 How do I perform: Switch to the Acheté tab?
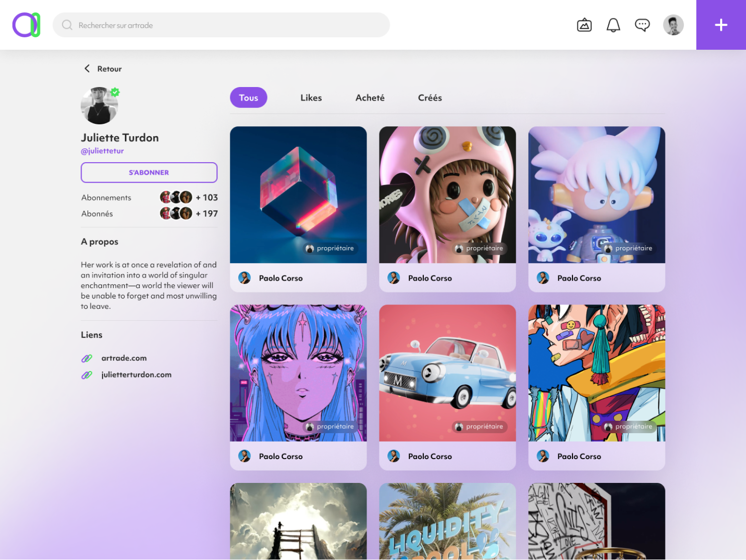(x=370, y=97)
